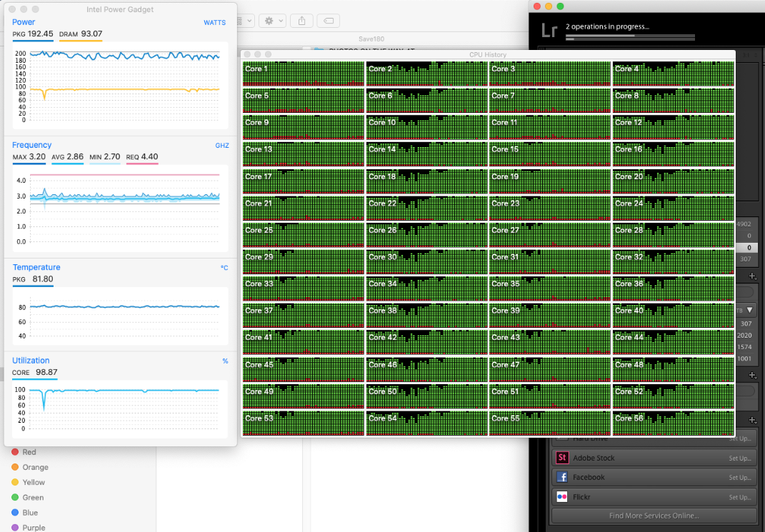Click Find More Services Online button
Screen dimensions: 765x532
point(654,516)
